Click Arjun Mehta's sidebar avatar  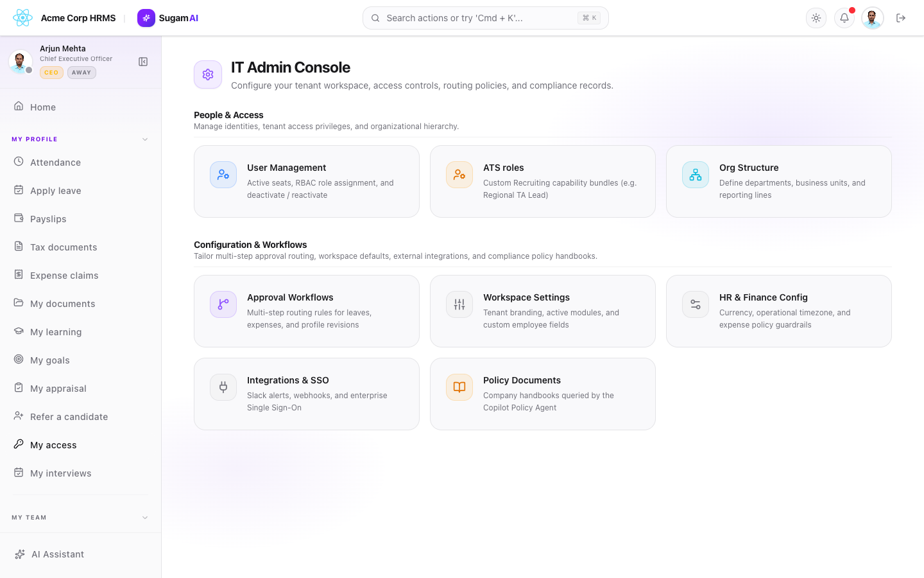click(21, 62)
